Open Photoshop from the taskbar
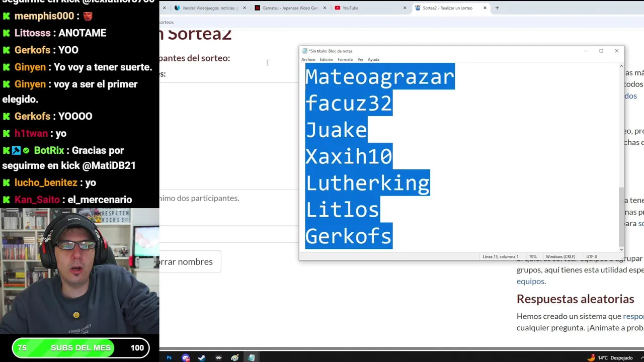The height and width of the screenshot is (362, 644). pos(169,358)
